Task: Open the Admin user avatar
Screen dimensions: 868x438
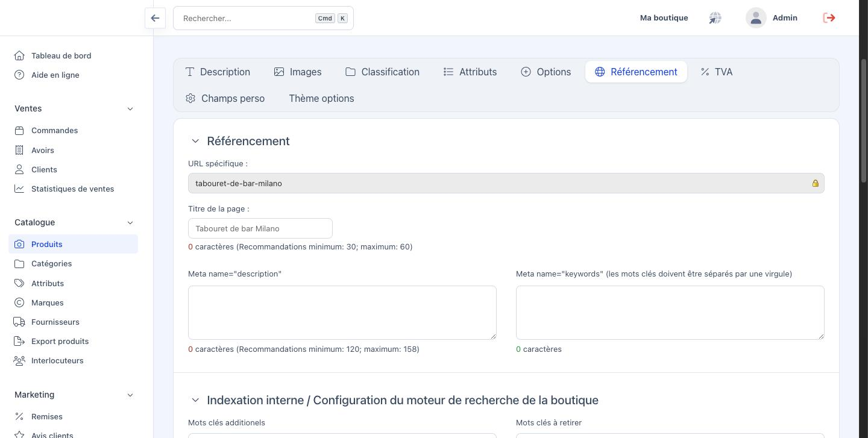Action: [756, 18]
